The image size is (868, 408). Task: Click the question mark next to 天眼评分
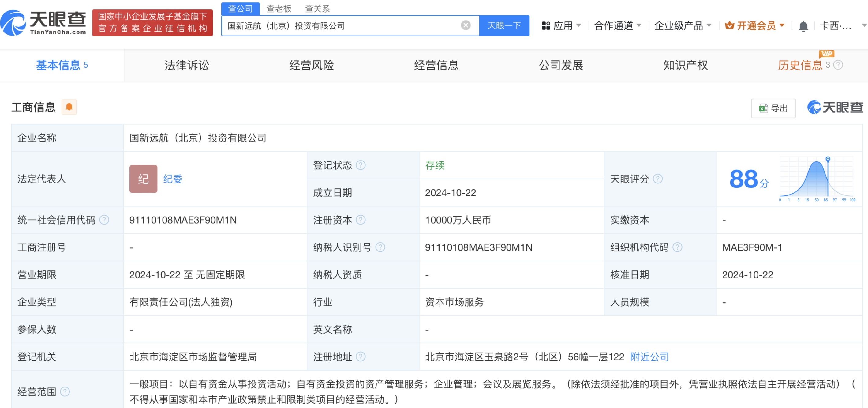[657, 179]
